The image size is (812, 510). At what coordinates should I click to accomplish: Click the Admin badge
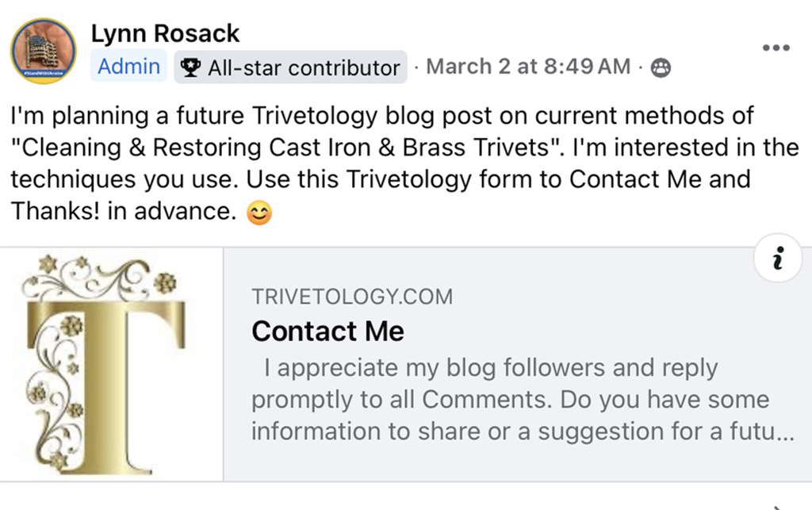coord(128,67)
